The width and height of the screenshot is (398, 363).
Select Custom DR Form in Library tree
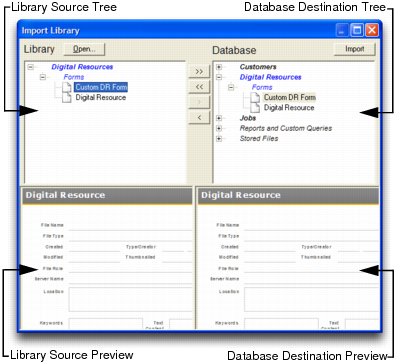(101, 87)
